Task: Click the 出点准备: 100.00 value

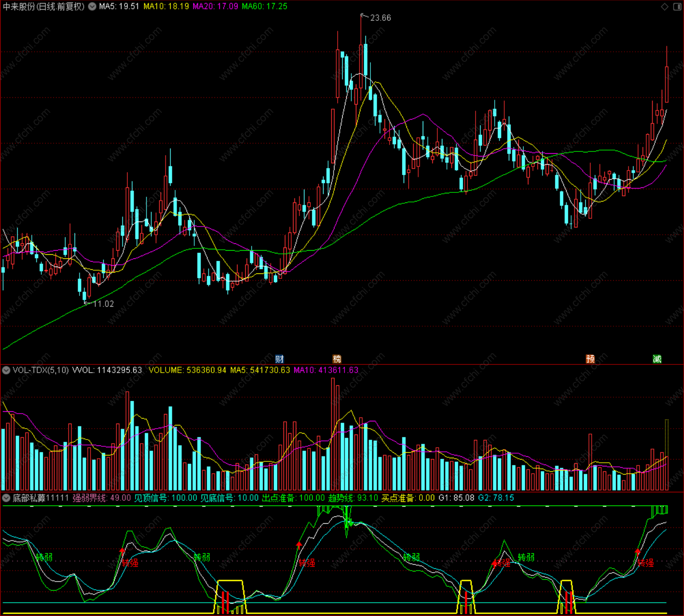Action: pos(294,498)
